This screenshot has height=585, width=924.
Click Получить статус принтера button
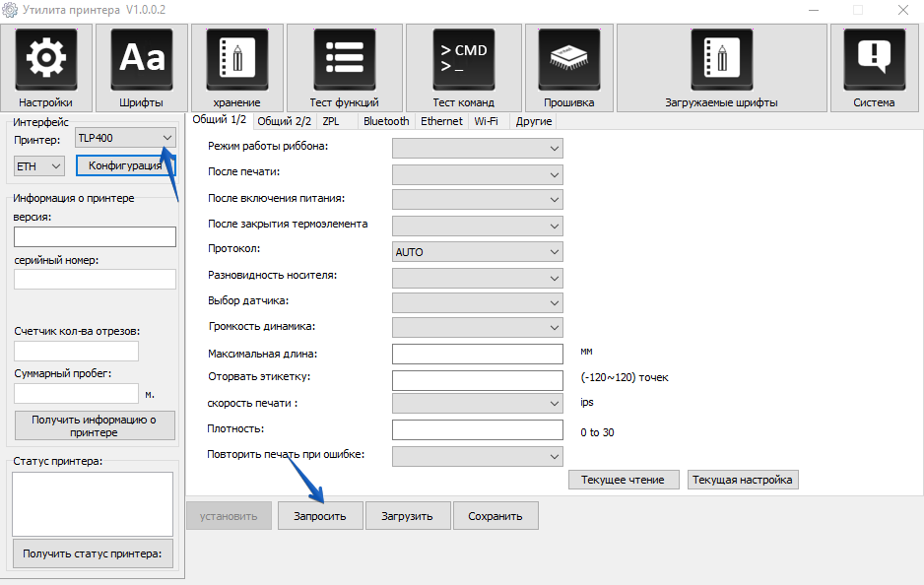pyautogui.click(x=94, y=553)
